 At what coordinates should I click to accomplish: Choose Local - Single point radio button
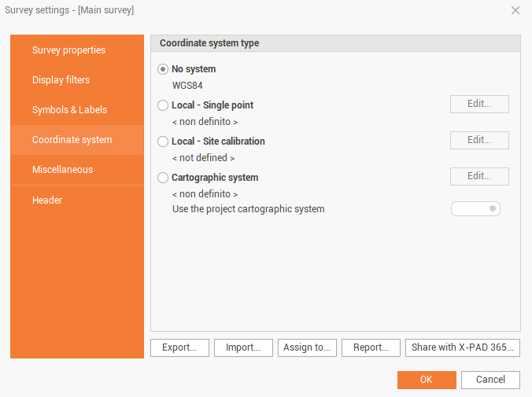coord(163,105)
